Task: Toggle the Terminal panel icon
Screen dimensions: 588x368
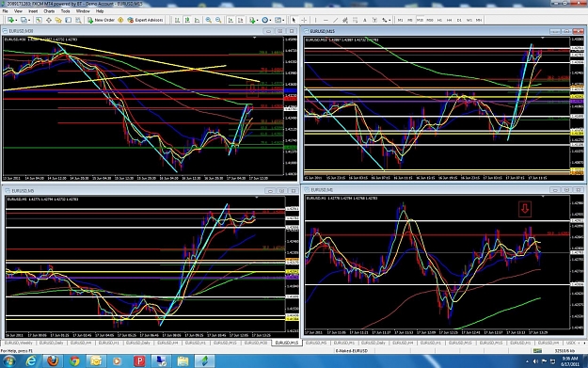Action: tap(69, 20)
